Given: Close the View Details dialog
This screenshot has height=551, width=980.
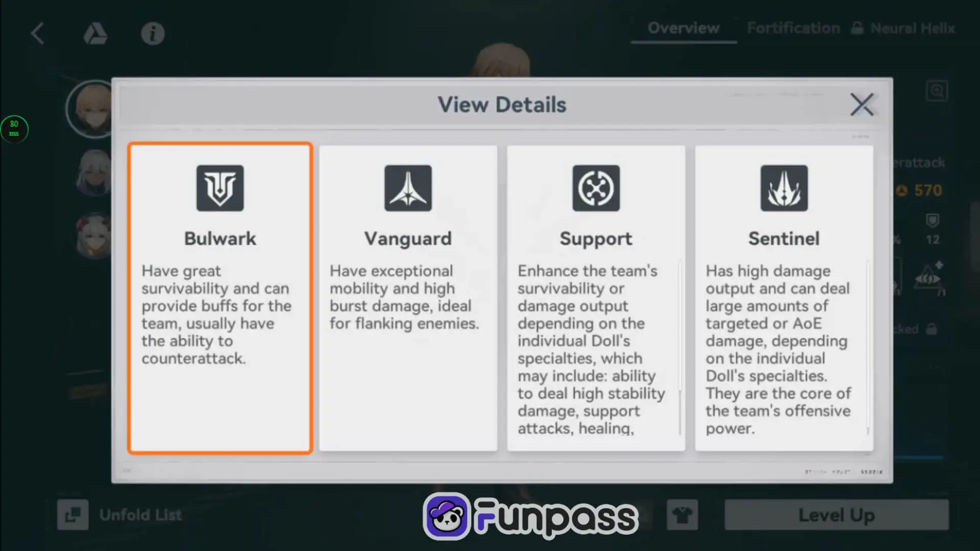Looking at the screenshot, I should tap(861, 105).
